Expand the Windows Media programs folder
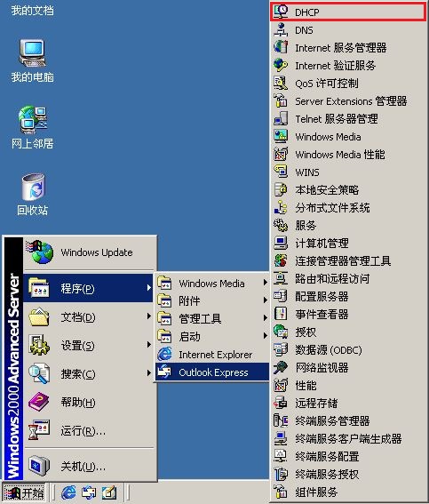 click(212, 284)
